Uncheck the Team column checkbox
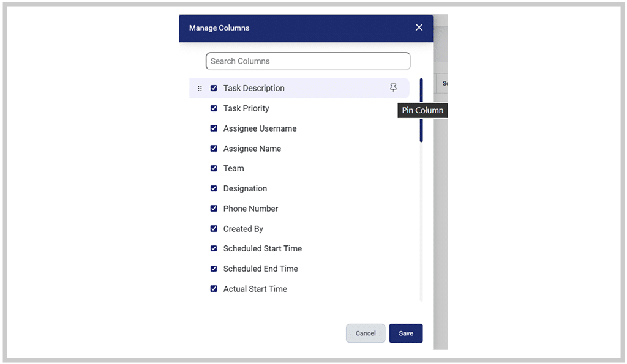Image resolution: width=627 pixels, height=364 pixels. click(214, 168)
